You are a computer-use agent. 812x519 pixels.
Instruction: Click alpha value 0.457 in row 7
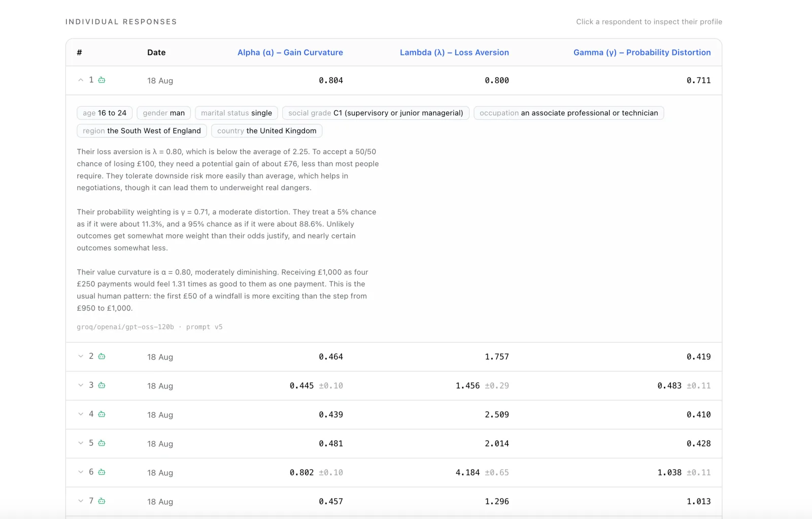pos(331,501)
